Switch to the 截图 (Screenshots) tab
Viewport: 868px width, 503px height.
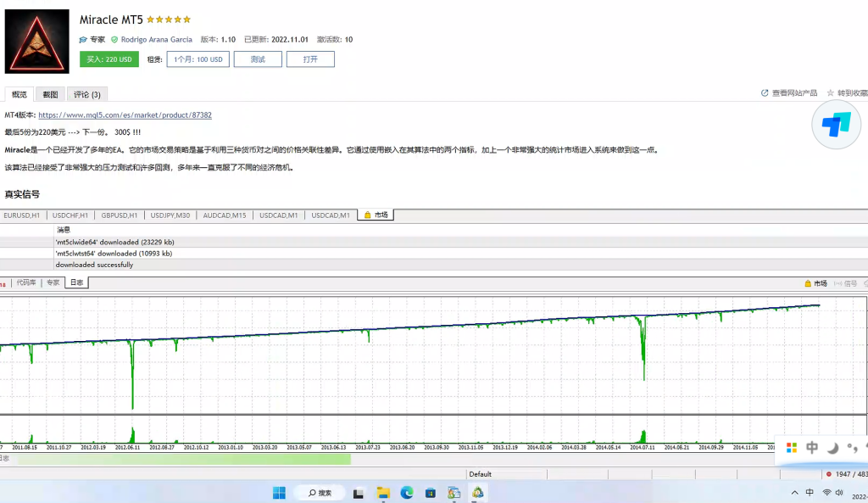tap(50, 94)
